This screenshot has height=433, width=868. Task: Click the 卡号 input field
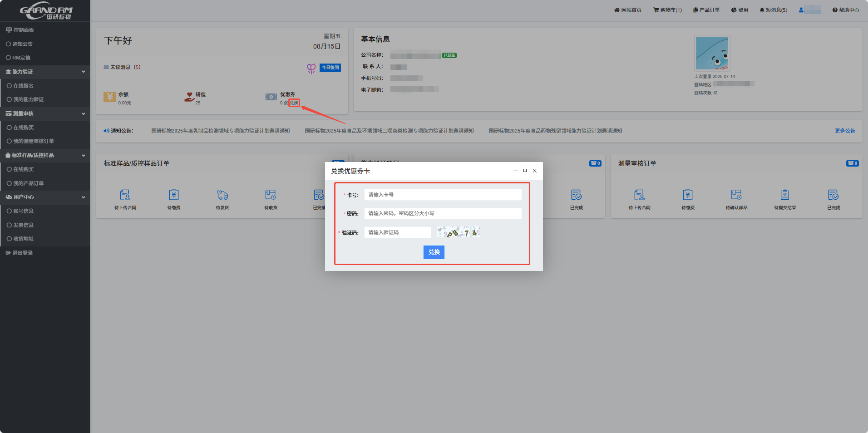[x=443, y=195]
